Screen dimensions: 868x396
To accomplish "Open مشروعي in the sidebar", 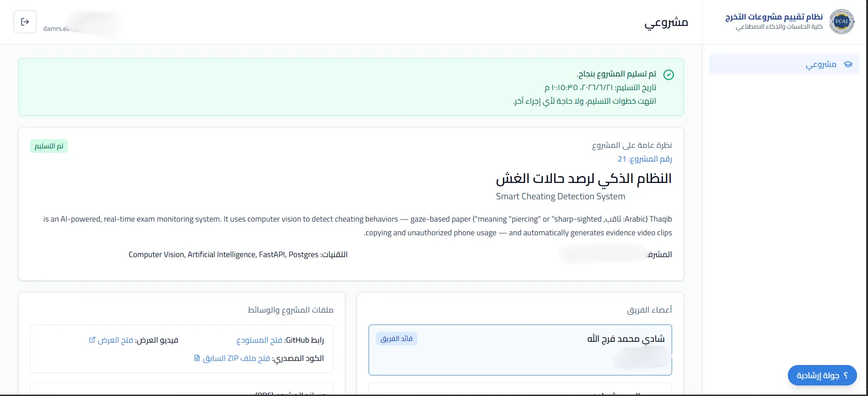I will 784,64.
